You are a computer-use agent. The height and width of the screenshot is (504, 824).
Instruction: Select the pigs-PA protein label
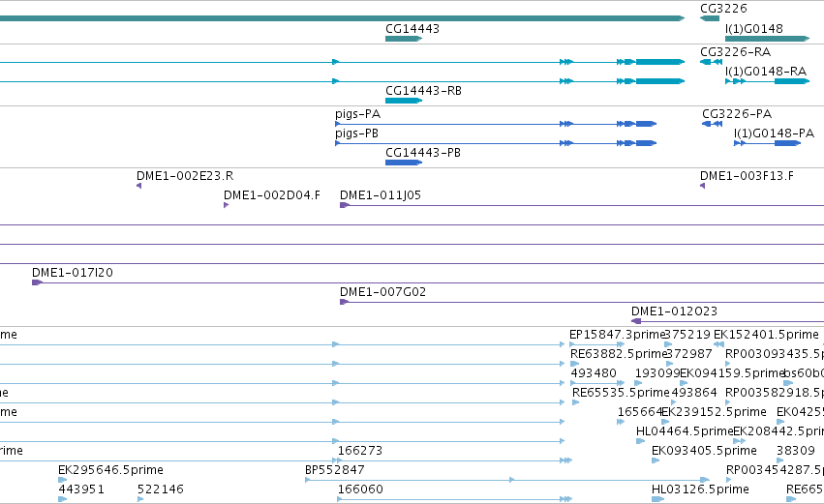coord(358,114)
